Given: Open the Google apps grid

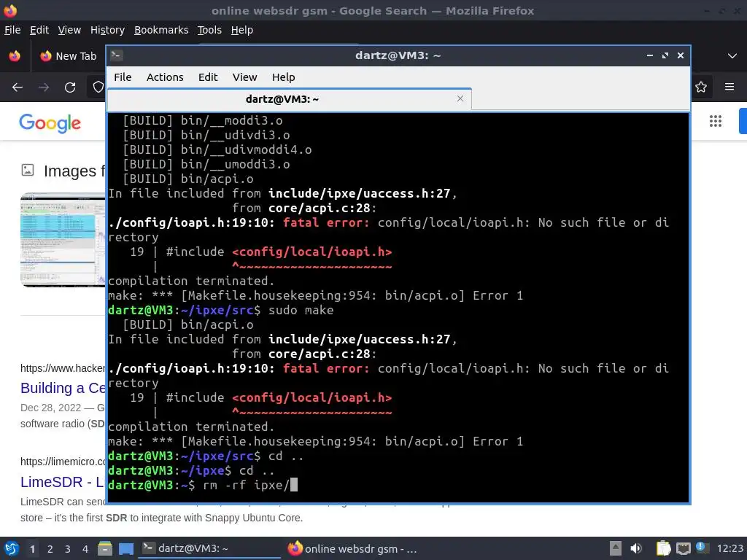Looking at the screenshot, I should (x=716, y=121).
